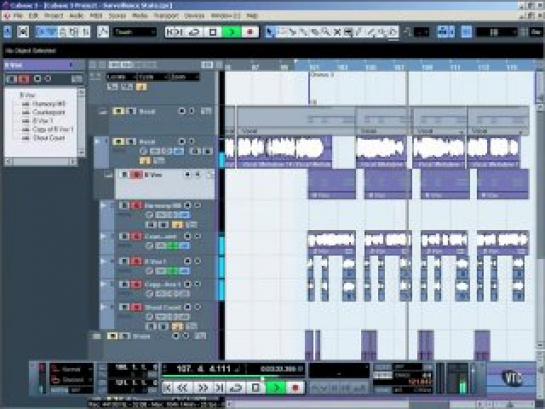Image resolution: width=545 pixels, height=409 pixels.
Task: Select the Object Selection arrow tool
Action: [x=270, y=32]
